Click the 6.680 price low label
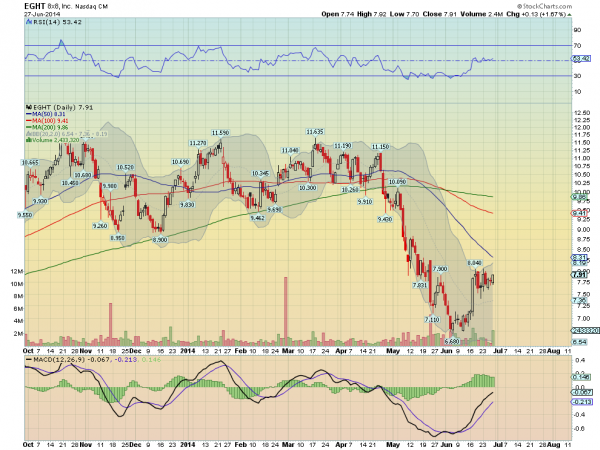The height and width of the screenshot is (450, 600). click(x=452, y=341)
